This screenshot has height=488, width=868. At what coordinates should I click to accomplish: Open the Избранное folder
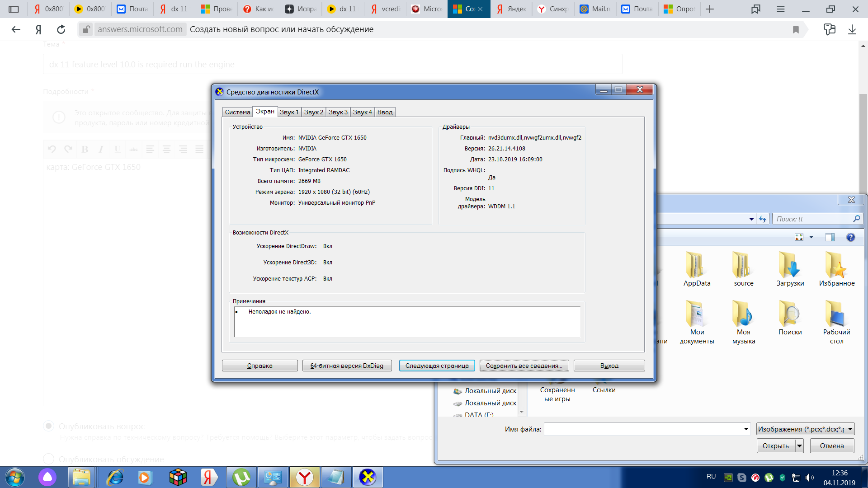(x=837, y=269)
